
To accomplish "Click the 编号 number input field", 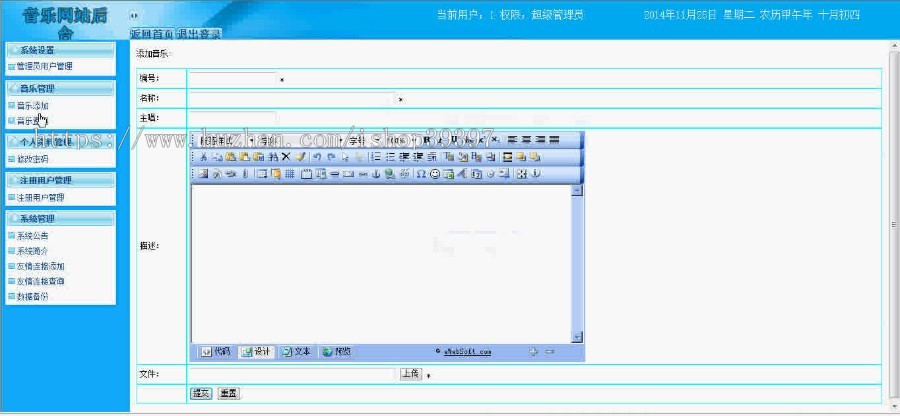I will (x=233, y=79).
